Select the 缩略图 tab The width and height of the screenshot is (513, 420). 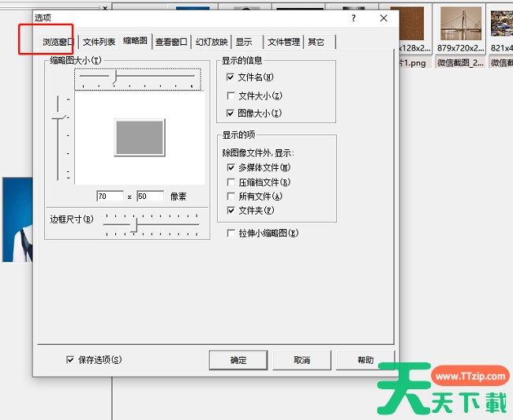pos(136,41)
